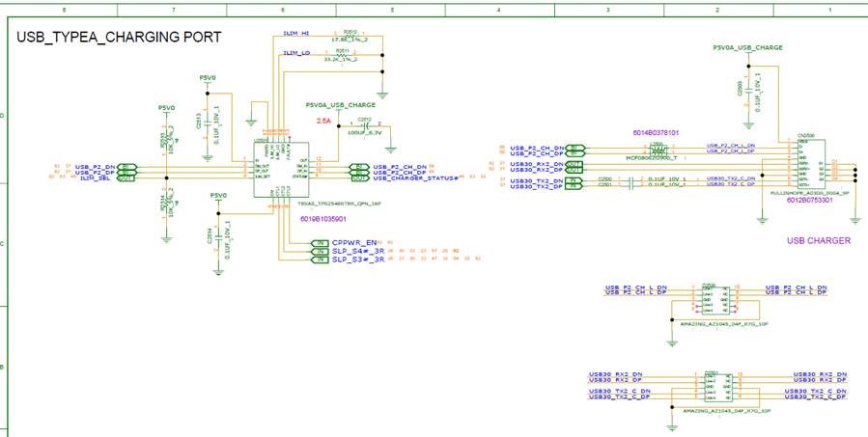Screen dimensions: 868x437
Task: Select the USB_CHARGER_STATUS# port symbol
Action: [358, 178]
